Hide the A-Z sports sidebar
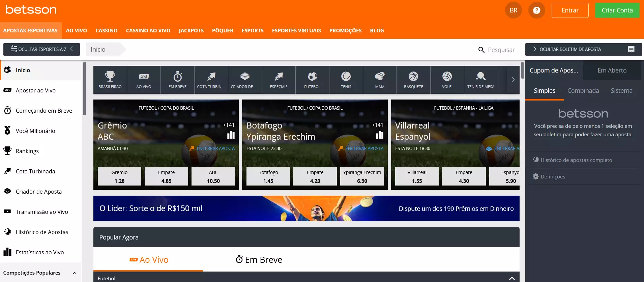This screenshot has width=644, height=282. click(x=41, y=49)
